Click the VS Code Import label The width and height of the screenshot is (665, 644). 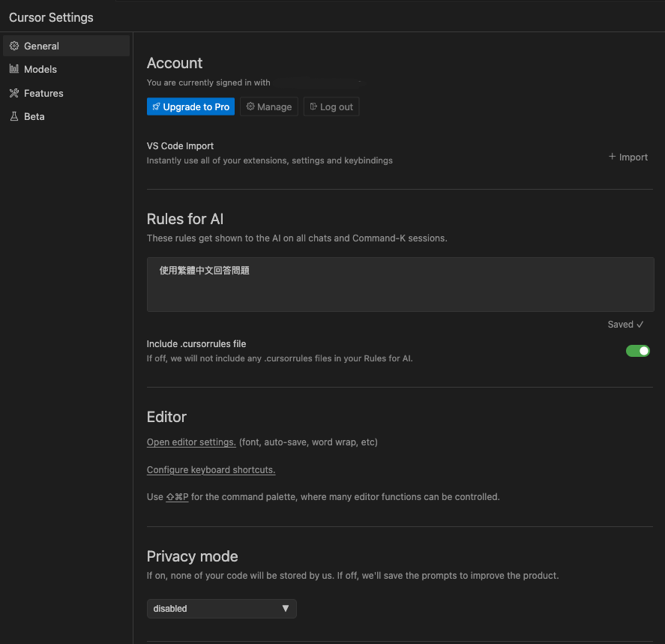tap(180, 146)
